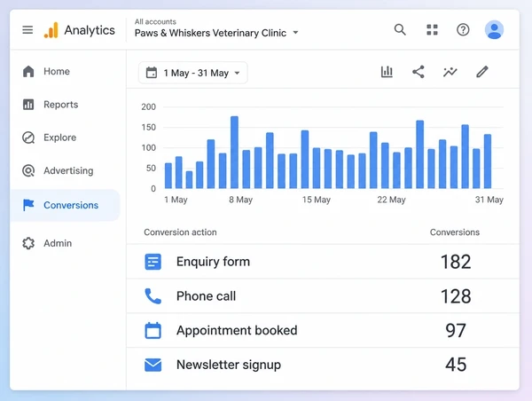Click the Enquiry form document icon
The image size is (532, 401).
pyautogui.click(x=153, y=262)
